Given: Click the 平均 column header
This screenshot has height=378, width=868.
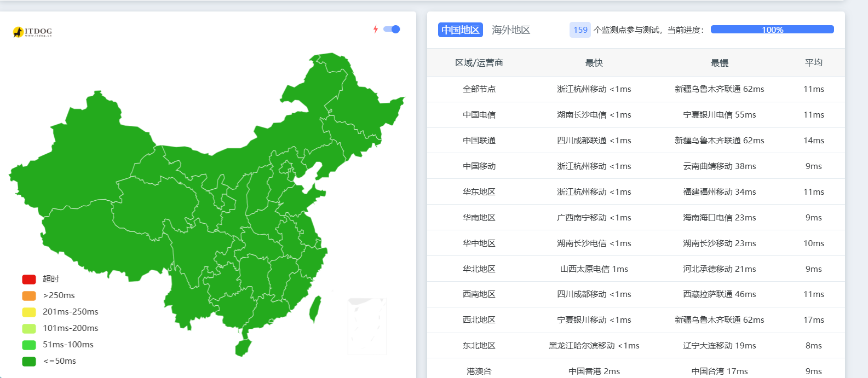Looking at the screenshot, I should 813,63.
